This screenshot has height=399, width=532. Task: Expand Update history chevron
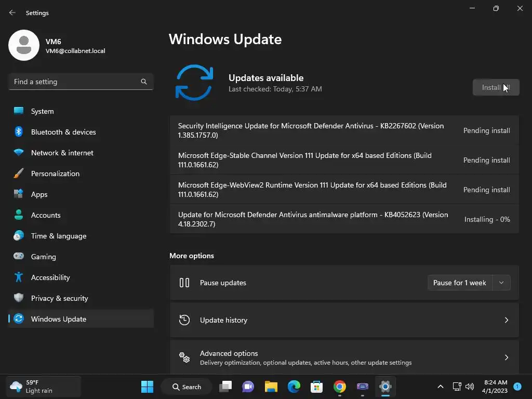coord(506,320)
